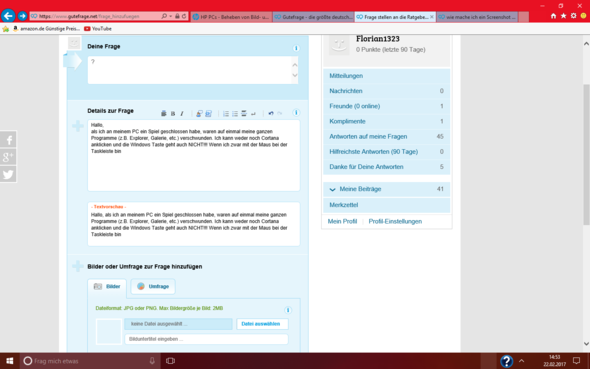Click Datei auswählen button
Image resolution: width=590 pixels, height=369 pixels.
262,324
